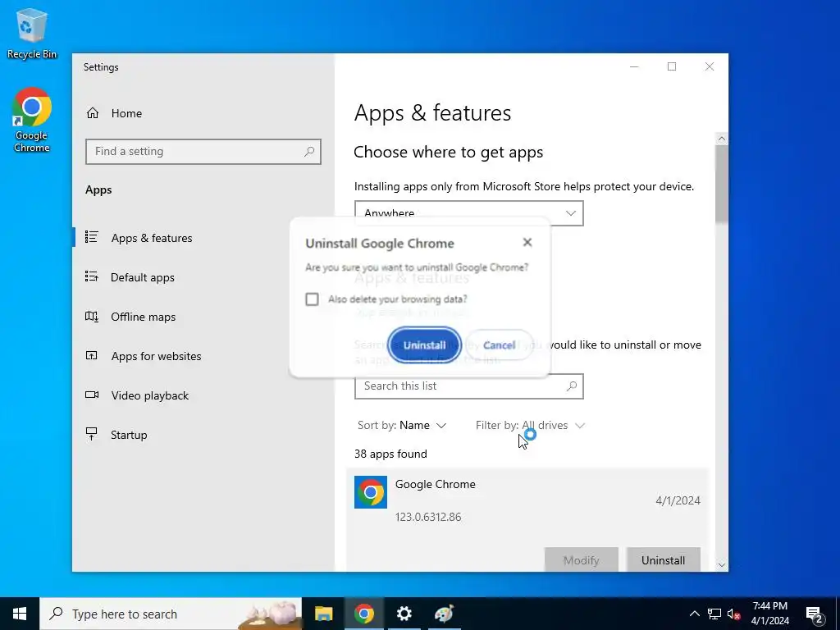
Task: Close the Uninstall Google Chrome dialog with X
Action: pos(527,242)
